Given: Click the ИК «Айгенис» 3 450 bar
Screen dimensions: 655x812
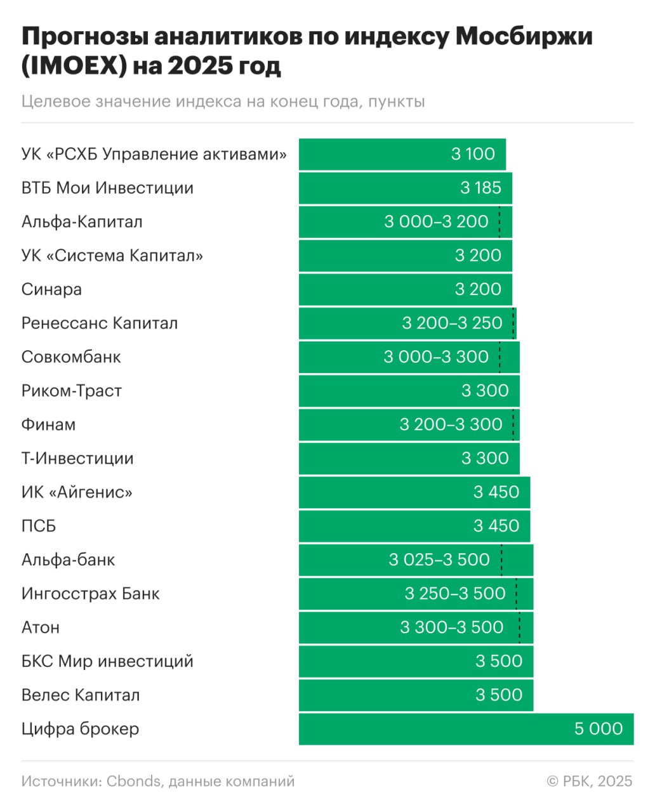Looking at the screenshot, I should tap(414, 492).
